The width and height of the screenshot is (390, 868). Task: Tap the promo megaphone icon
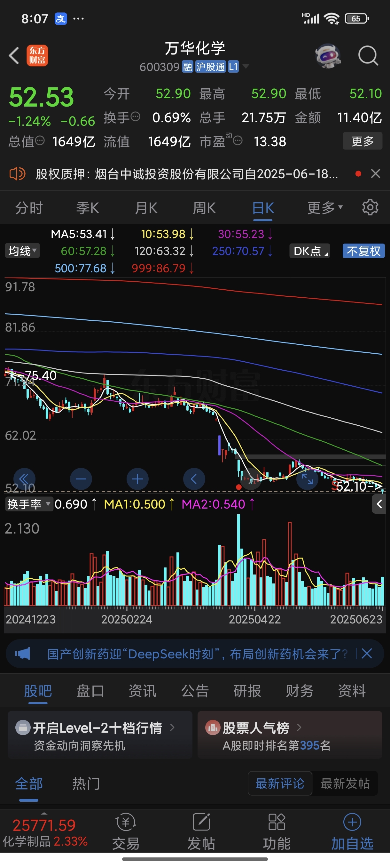click(x=23, y=654)
